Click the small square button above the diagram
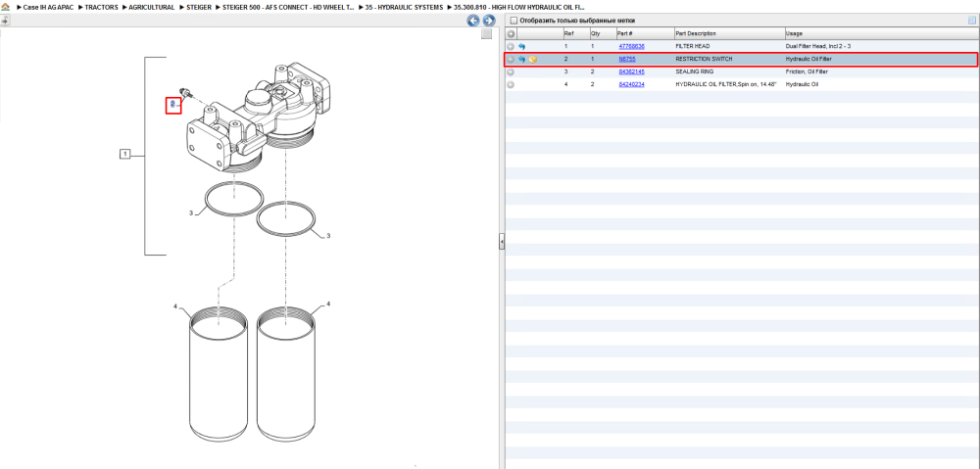Image resolution: width=980 pixels, height=469 pixels. [486, 34]
